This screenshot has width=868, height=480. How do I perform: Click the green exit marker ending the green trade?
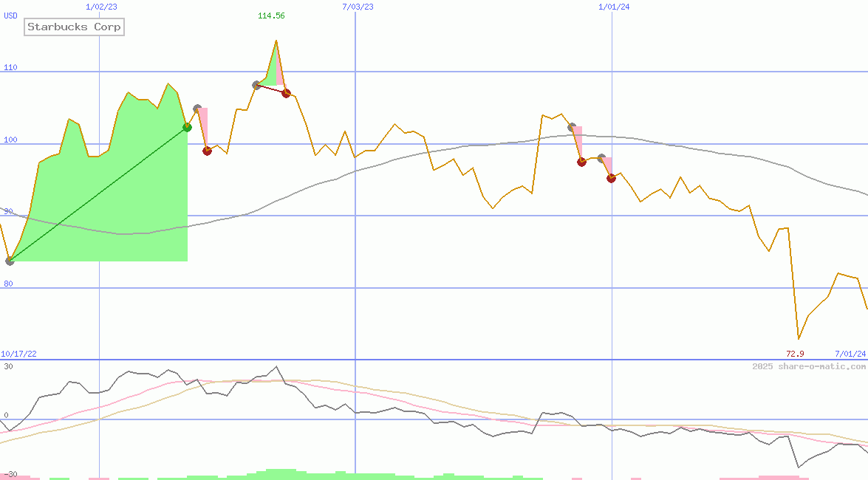pos(187,127)
